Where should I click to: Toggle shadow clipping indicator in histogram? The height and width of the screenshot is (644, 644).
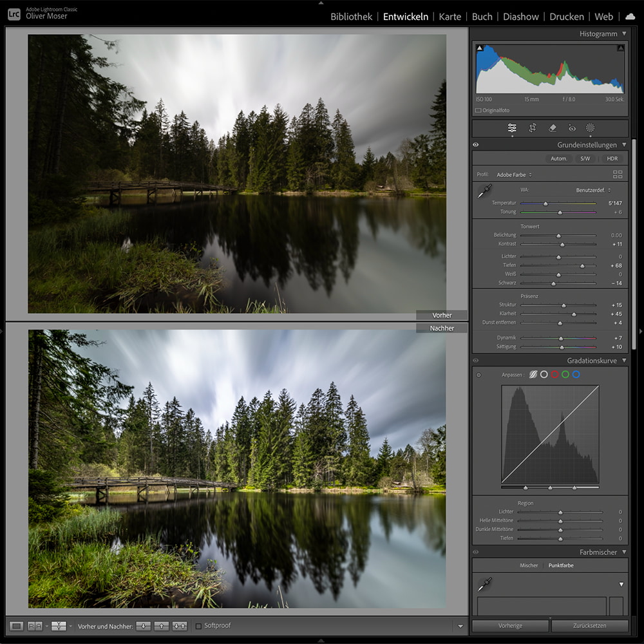479,48
